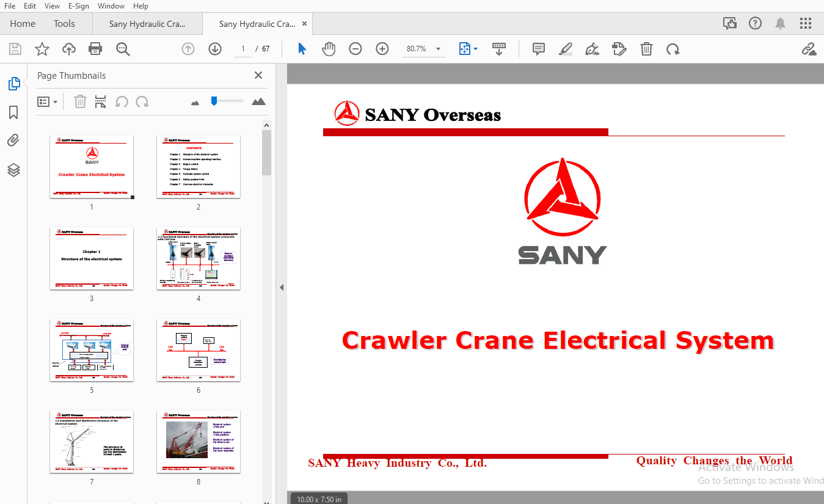Open the Bookmarks sidebar panel
Screen dimensions: 824x504
13,112
